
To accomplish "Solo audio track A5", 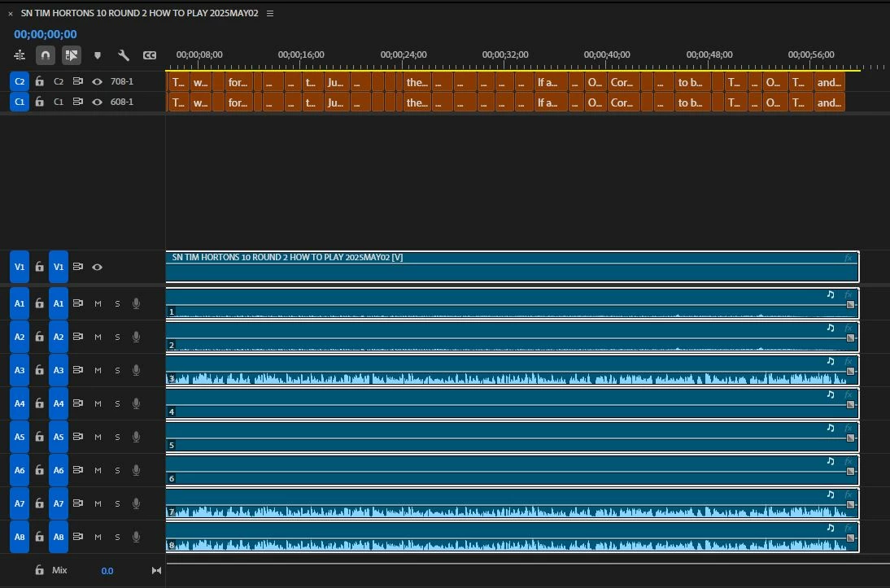I will 117,437.
